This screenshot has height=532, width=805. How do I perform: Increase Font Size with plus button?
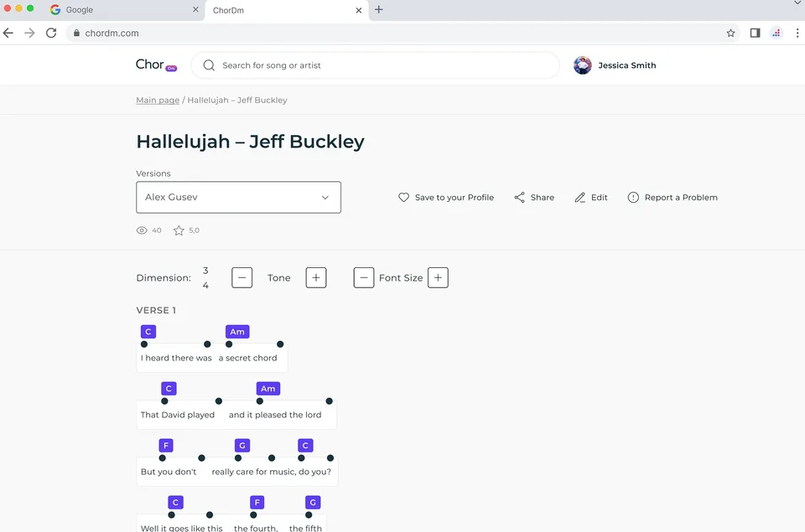tap(438, 277)
